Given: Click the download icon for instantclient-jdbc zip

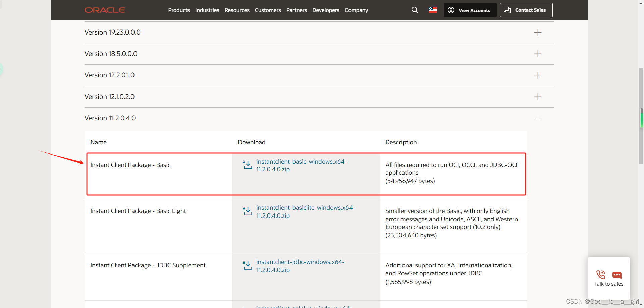Looking at the screenshot, I should point(247,265).
